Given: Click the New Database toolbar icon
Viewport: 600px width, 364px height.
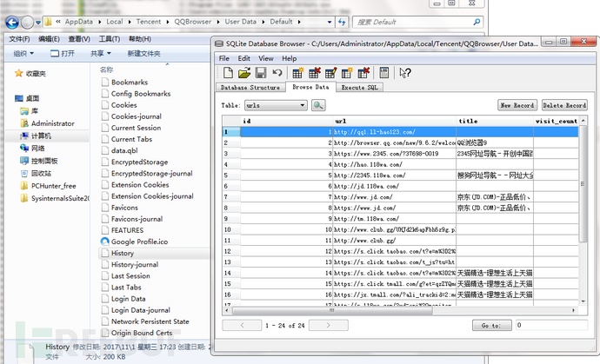Looking at the screenshot, I should click(x=226, y=73).
